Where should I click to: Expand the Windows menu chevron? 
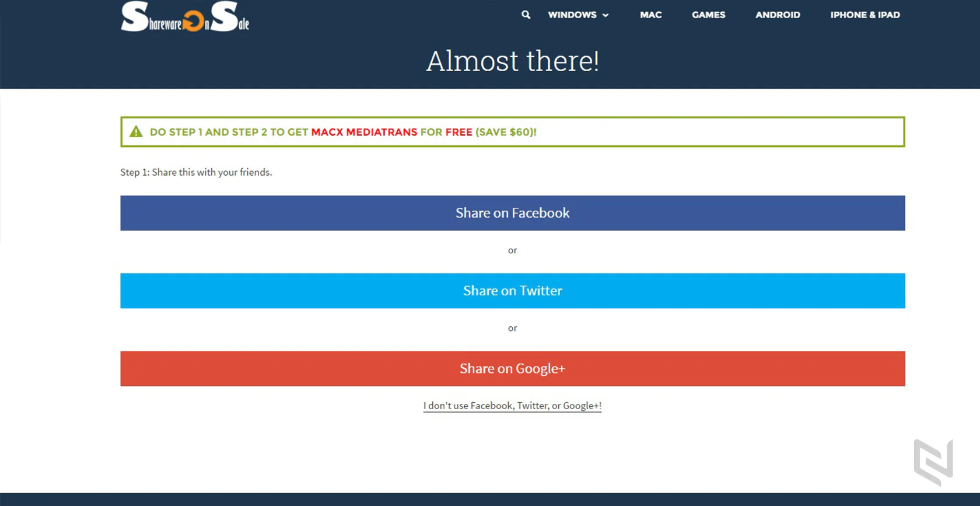click(x=605, y=15)
